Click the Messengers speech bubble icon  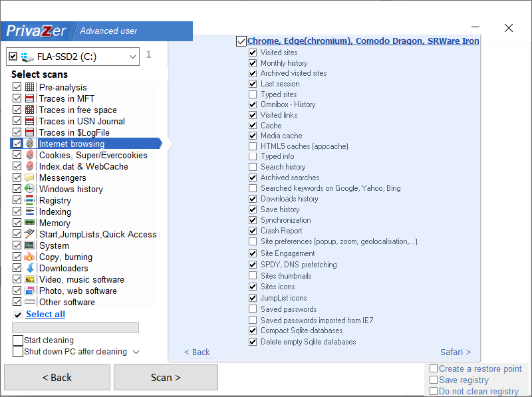click(29, 178)
